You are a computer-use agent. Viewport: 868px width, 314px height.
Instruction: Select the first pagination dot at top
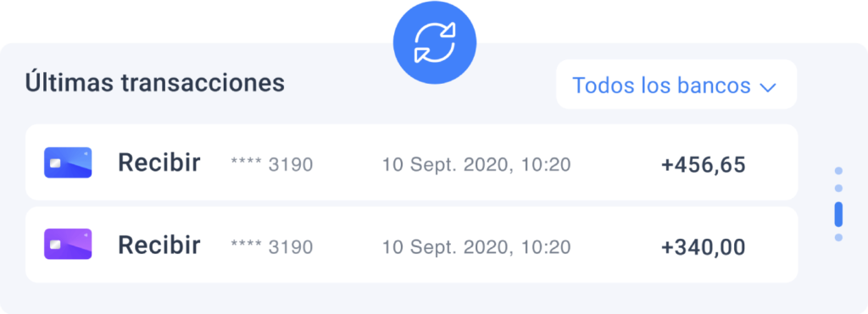point(838,171)
